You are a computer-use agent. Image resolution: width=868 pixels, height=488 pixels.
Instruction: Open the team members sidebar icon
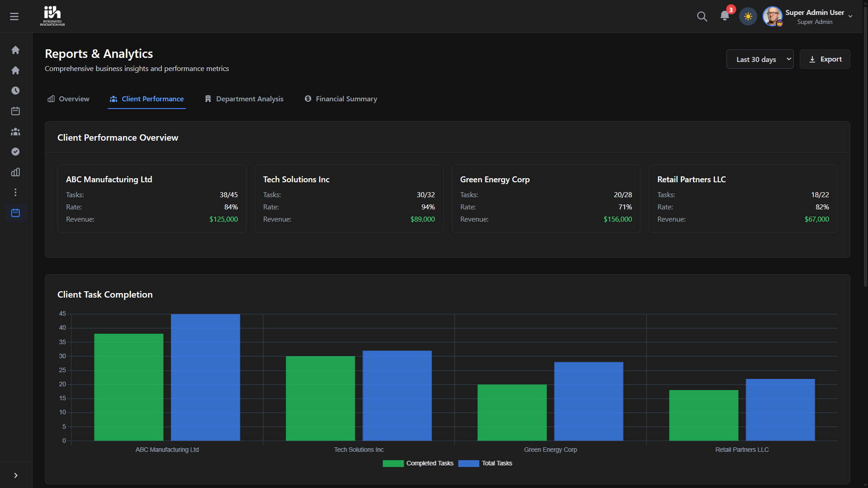[15, 132]
